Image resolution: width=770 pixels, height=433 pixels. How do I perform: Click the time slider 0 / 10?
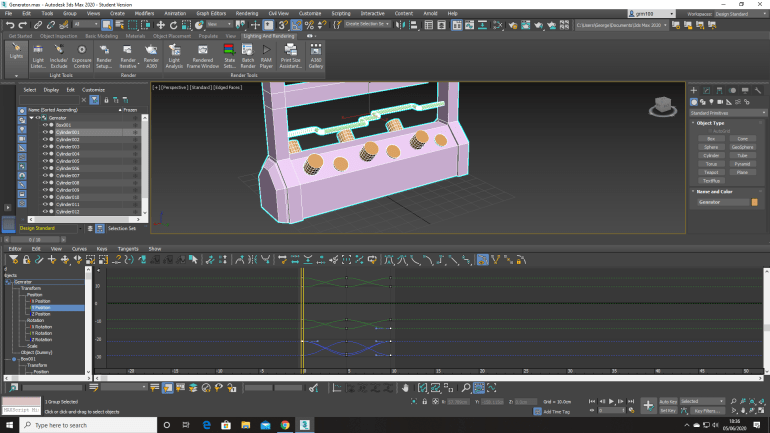click(35, 240)
